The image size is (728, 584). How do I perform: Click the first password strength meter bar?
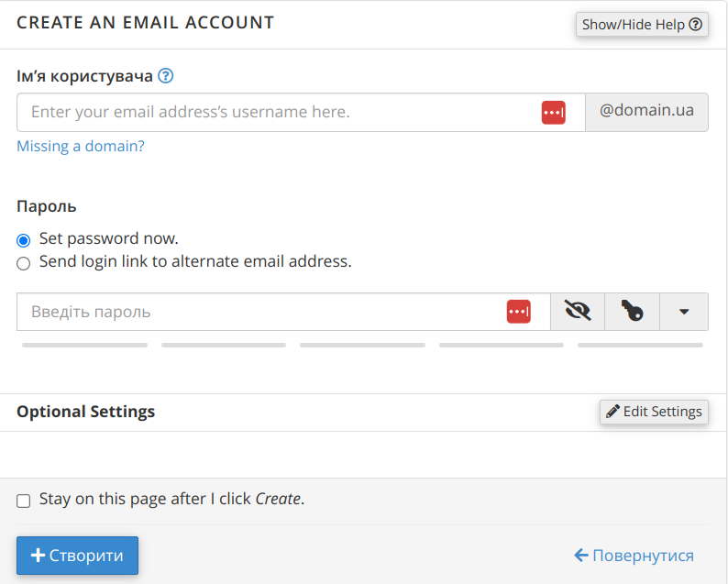[84, 346]
